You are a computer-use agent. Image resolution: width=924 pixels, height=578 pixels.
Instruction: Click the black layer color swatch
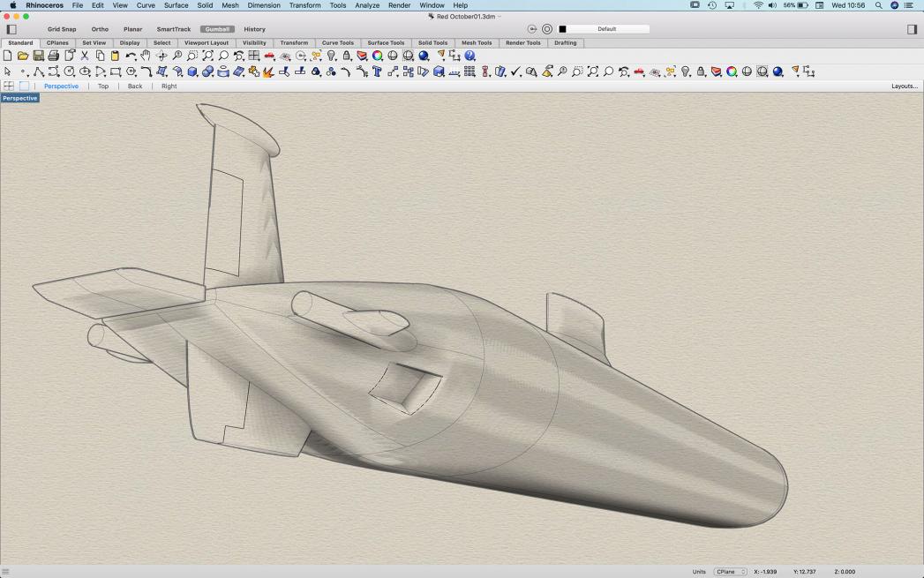(x=562, y=29)
